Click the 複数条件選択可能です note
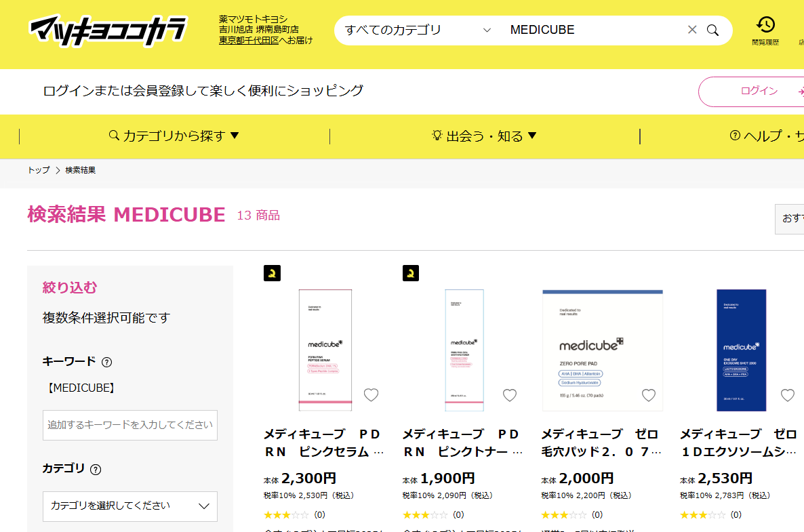 106,318
